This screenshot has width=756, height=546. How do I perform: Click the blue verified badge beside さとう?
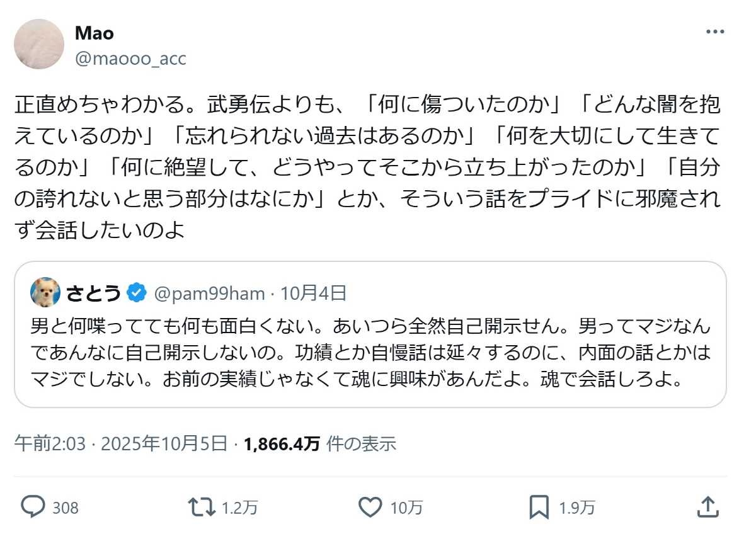(x=137, y=293)
